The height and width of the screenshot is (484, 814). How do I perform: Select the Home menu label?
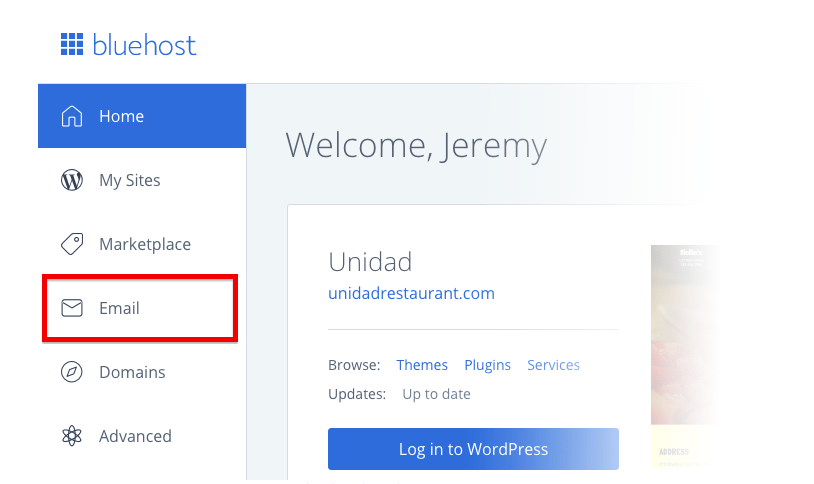pos(121,116)
